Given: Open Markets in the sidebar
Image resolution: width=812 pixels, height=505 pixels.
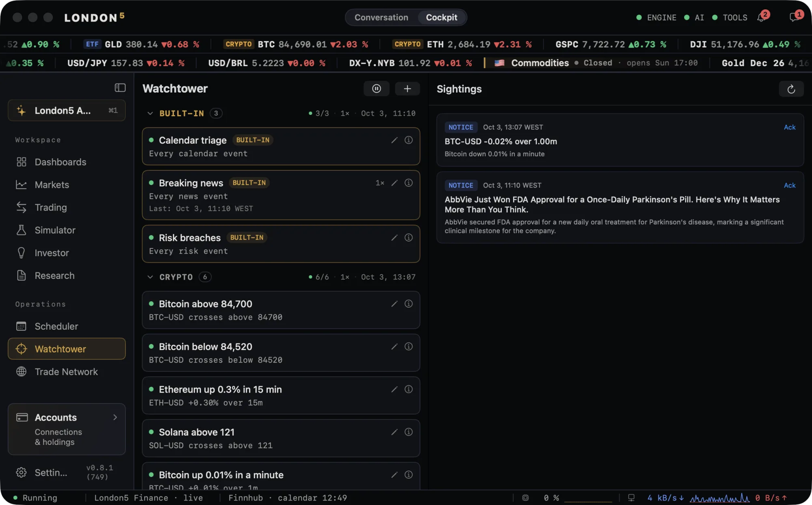Looking at the screenshot, I should [67, 185].
